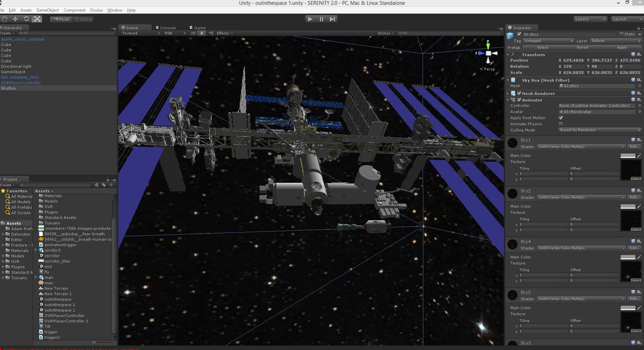
Task: Enable Animate Physics checkbox
Action: tap(561, 124)
